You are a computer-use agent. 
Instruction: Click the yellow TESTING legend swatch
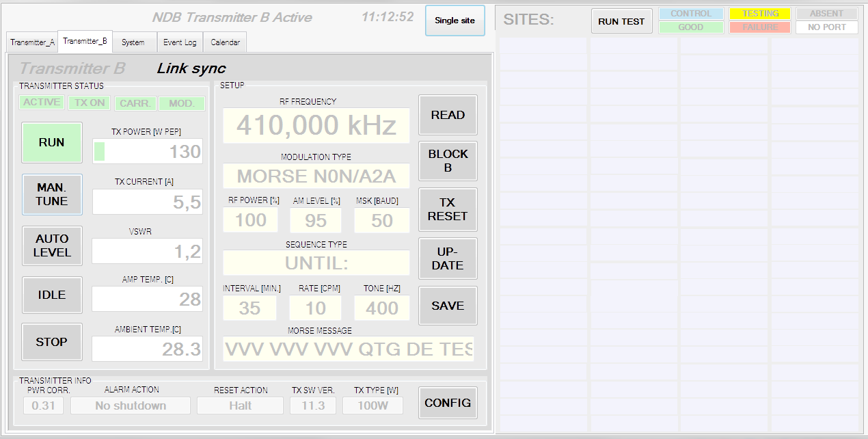tap(760, 14)
